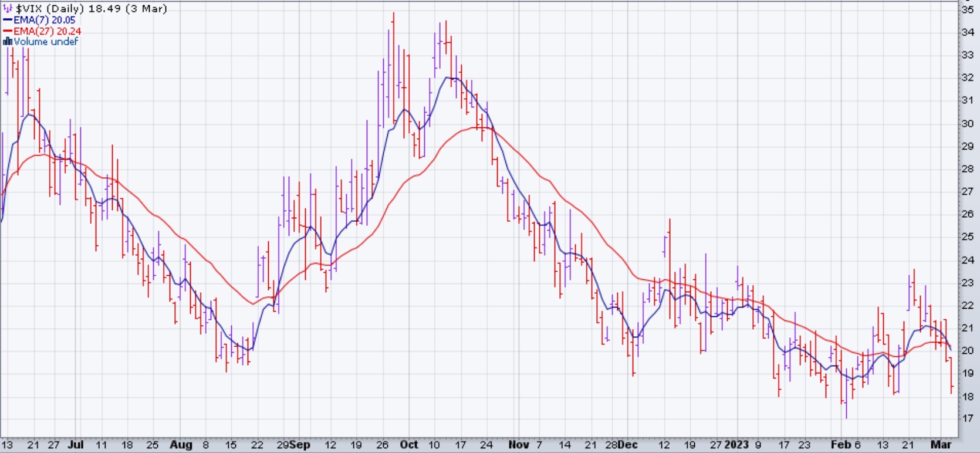Click the Nov label on the date axis
This screenshot has width=980, height=453.
pos(518,445)
